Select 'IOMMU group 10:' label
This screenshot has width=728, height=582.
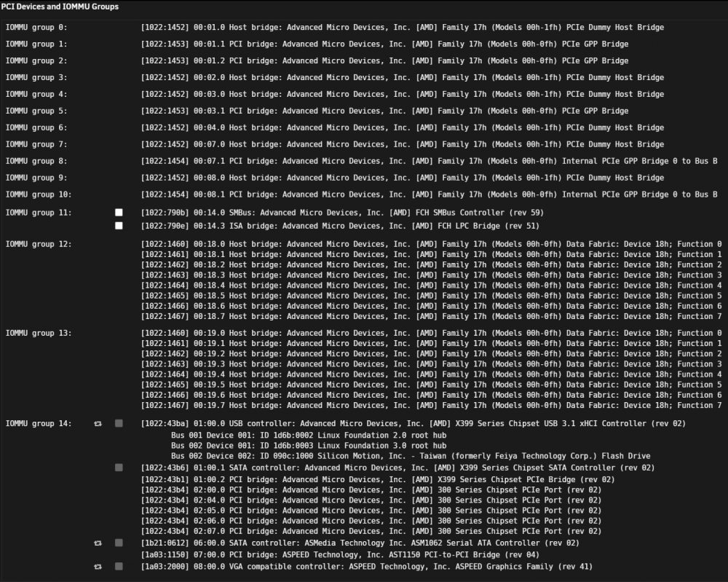coord(39,194)
